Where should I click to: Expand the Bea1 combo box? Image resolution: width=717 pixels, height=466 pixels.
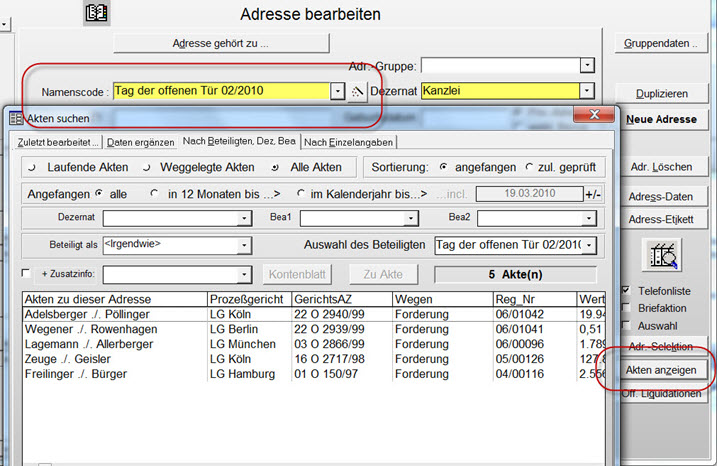[412, 218]
